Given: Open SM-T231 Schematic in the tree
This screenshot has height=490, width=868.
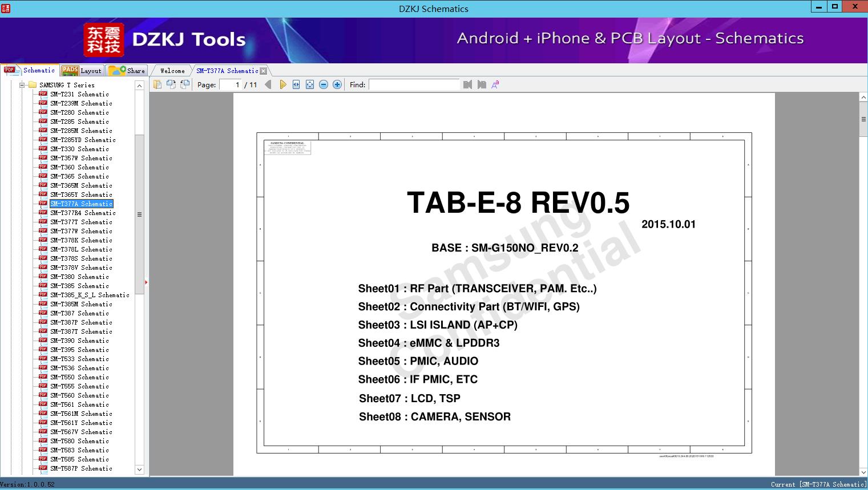Looking at the screenshot, I should click(x=79, y=94).
